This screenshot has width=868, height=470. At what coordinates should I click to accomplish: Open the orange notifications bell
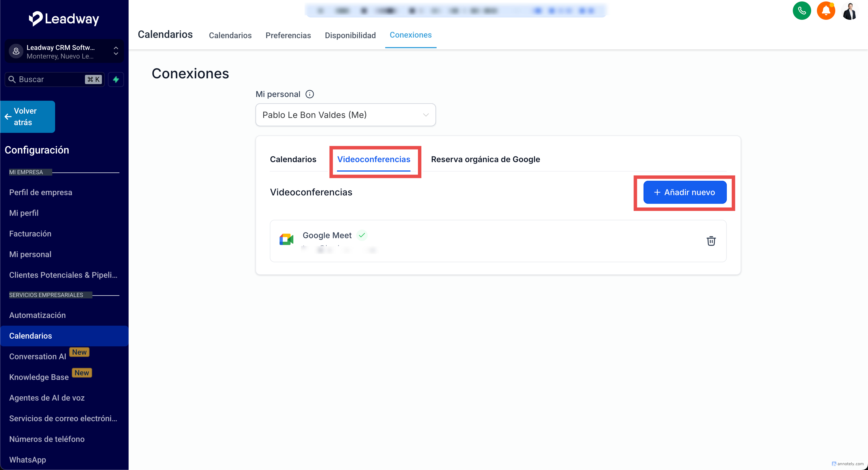pos(826,11)
